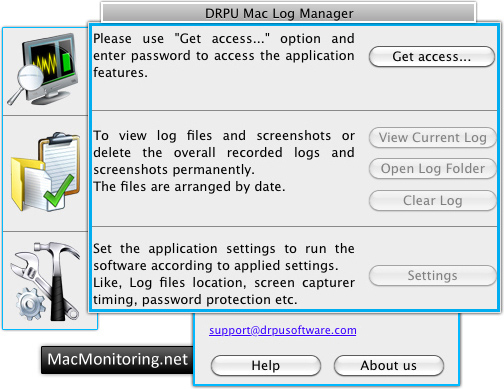Image resolution: width=504 pixels, height=389 pixels.
Task: Click the About us button
Action: (389, 365)
